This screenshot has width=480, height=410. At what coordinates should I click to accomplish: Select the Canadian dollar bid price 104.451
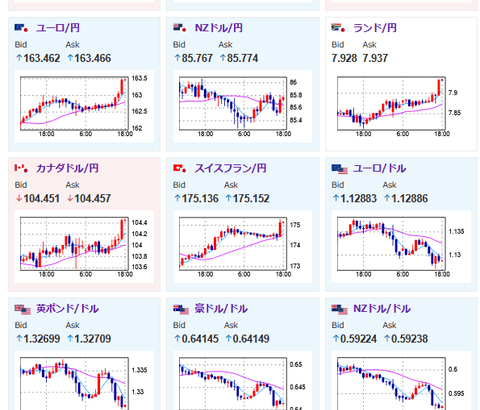[38, 199]
